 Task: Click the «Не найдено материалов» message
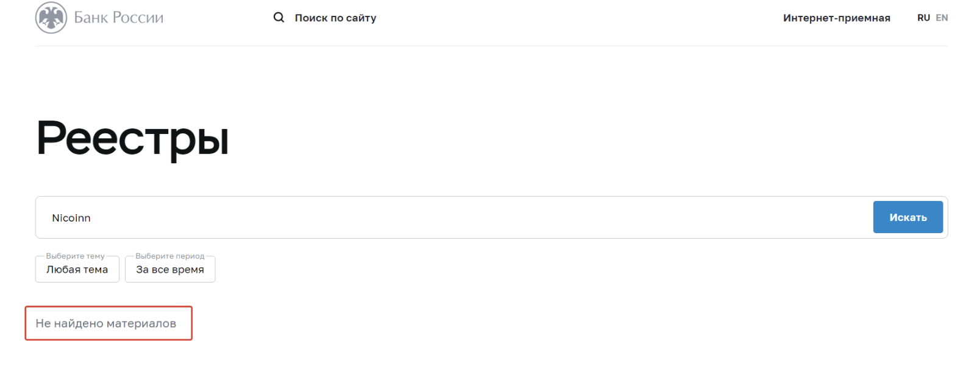pos(106,323)
